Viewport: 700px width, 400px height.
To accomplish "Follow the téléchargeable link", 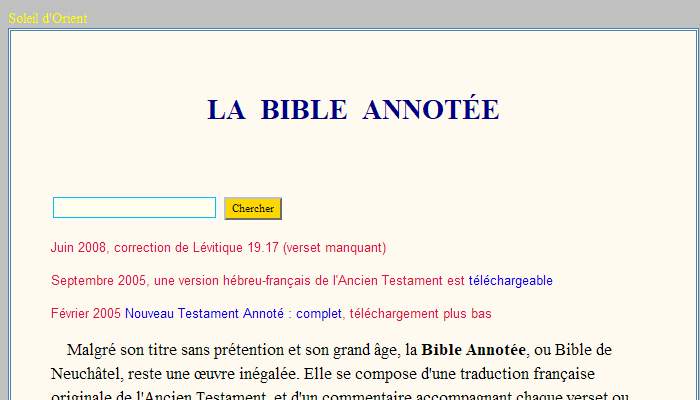I will point(510,281).
